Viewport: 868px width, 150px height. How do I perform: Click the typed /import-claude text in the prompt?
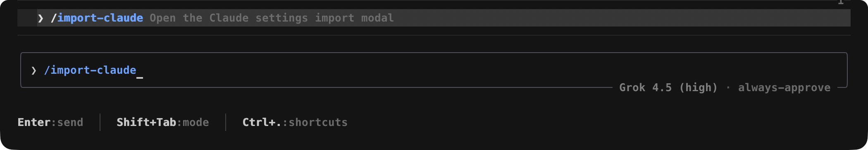point(90,70)
